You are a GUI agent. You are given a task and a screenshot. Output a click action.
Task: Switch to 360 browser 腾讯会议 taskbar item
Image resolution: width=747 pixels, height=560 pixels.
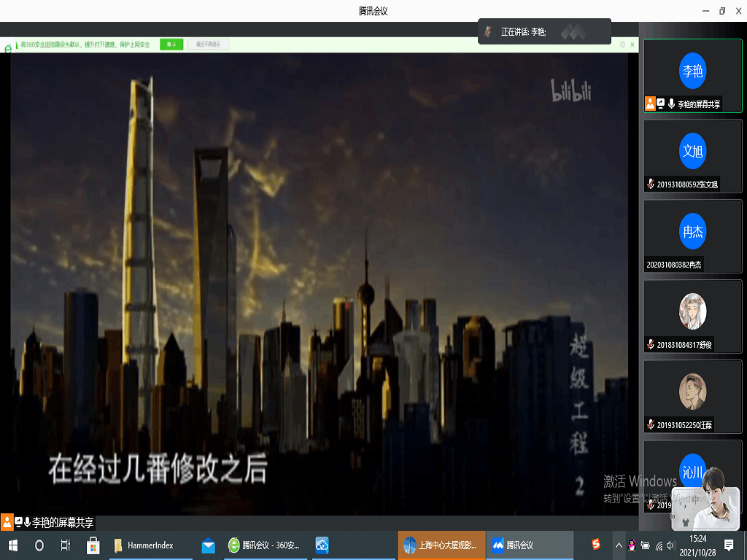tap(263, 545)
